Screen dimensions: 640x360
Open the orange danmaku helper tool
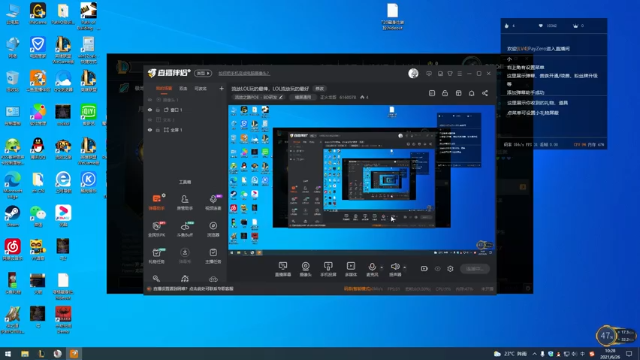tap(156, 201)
